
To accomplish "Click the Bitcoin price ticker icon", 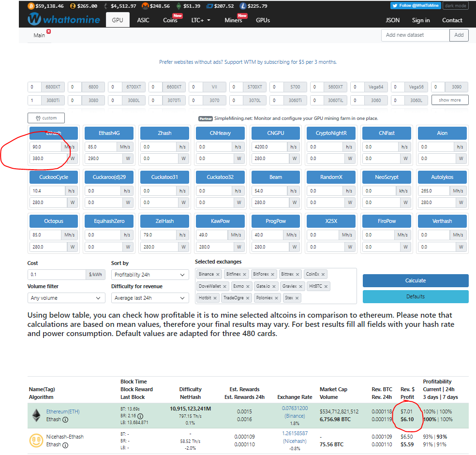I will [31, 6].
